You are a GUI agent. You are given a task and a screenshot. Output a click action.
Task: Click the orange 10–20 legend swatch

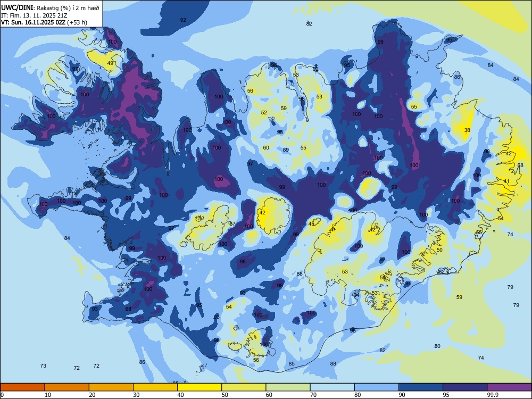coord(67,387)
